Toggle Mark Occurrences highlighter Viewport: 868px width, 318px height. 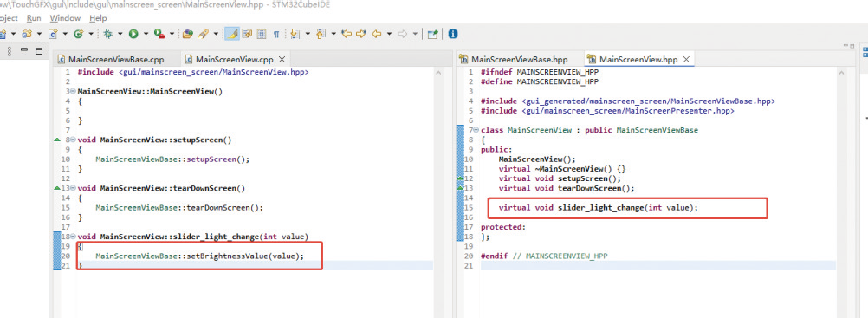(231, 34)
